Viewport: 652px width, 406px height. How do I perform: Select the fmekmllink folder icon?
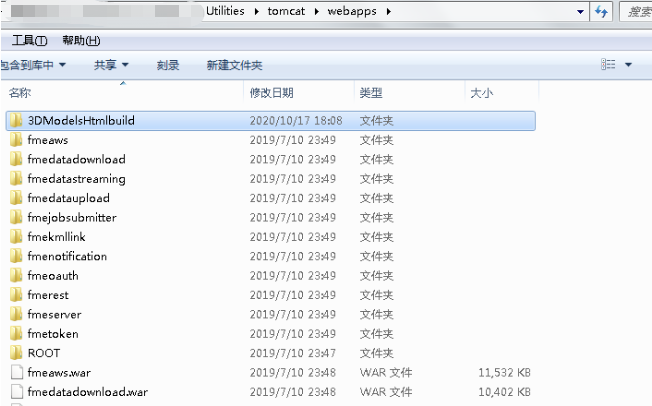(x=16, y=237)
